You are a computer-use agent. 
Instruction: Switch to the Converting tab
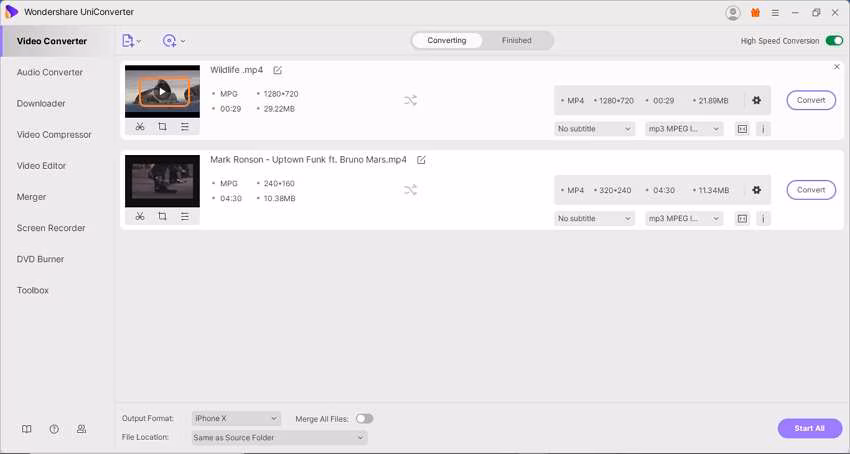click(447, 41)
